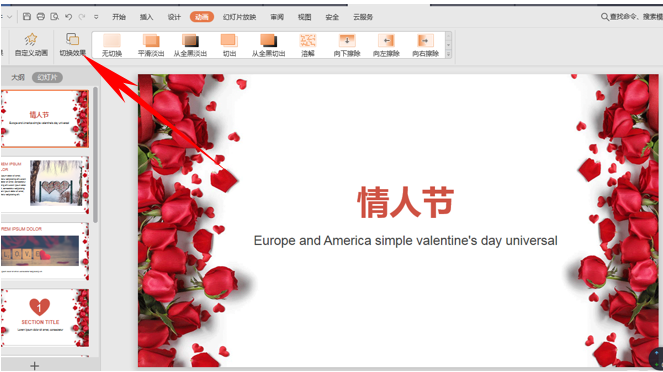
Task: Click the print icon in quick toolbar
Action: [x=41, y=16]
